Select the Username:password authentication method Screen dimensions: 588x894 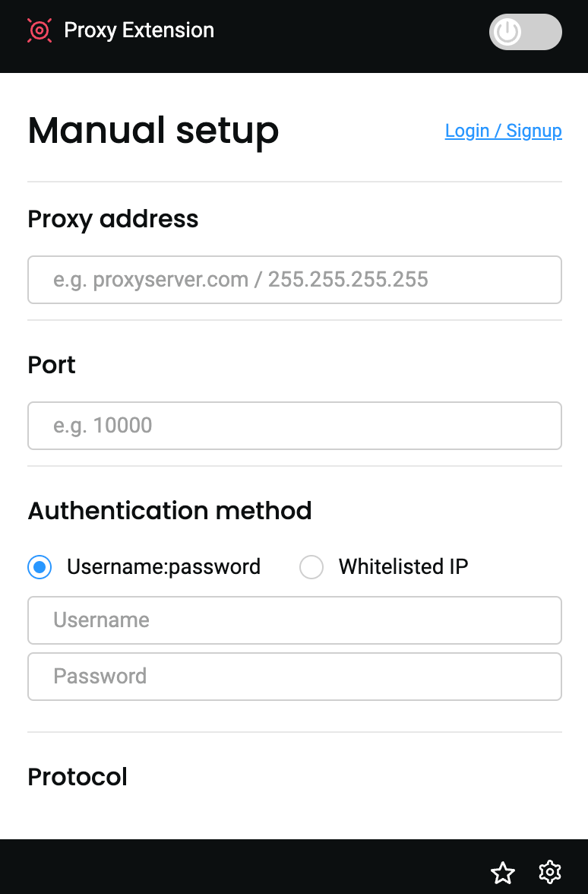(39, 567)
